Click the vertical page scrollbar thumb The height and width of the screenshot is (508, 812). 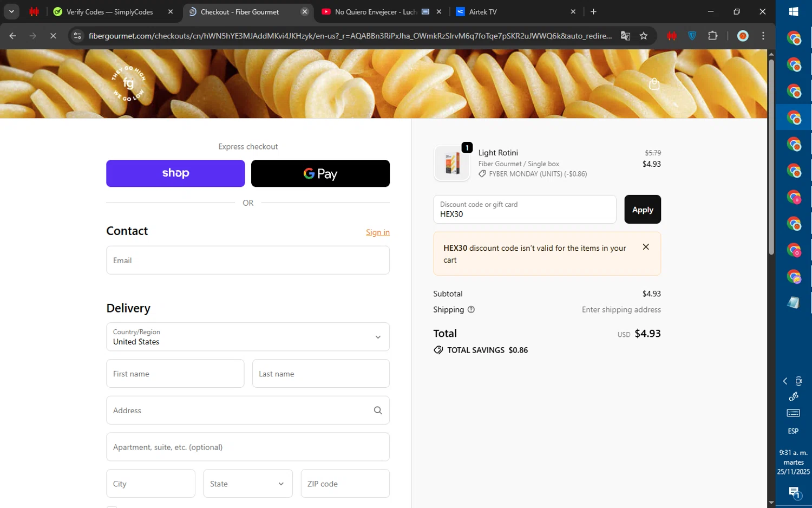(771, 157)
